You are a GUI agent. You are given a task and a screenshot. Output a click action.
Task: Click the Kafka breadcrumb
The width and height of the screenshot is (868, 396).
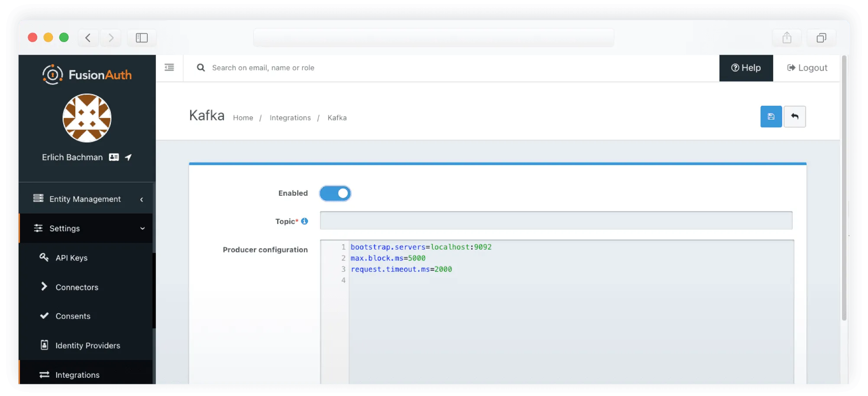click(337, 118)
